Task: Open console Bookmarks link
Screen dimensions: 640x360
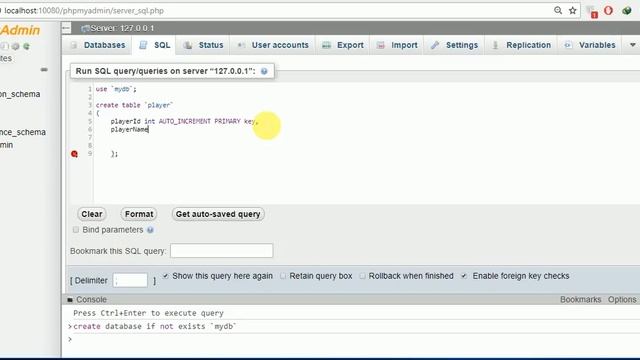Action: point(580,300)
